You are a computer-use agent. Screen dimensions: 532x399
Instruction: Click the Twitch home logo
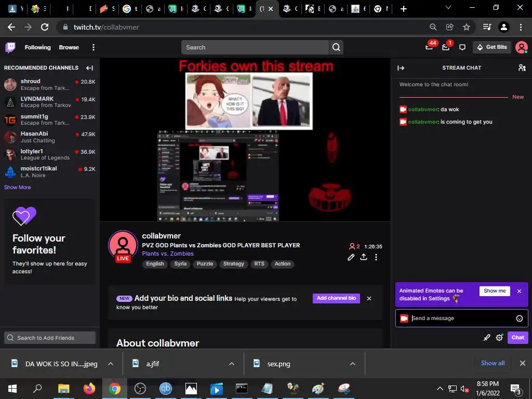[x=10, y=47]
